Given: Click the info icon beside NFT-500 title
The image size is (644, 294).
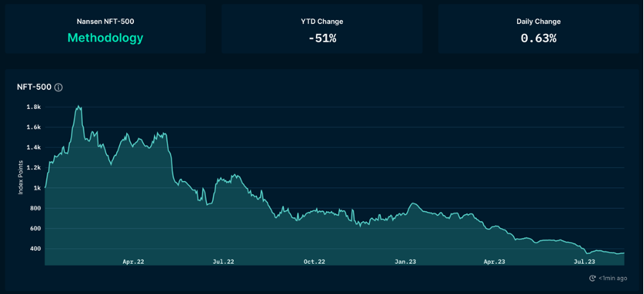Looking at the screenshot, I should [x=58, y=87].
